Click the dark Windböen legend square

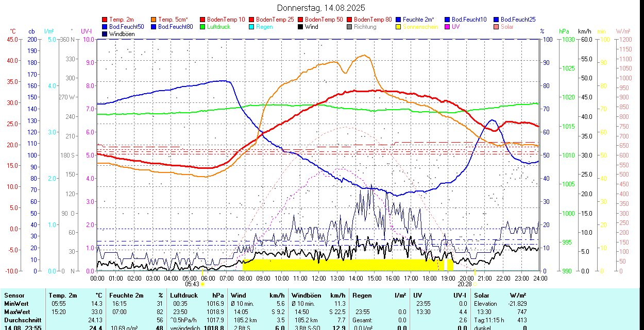pos(105,34)
